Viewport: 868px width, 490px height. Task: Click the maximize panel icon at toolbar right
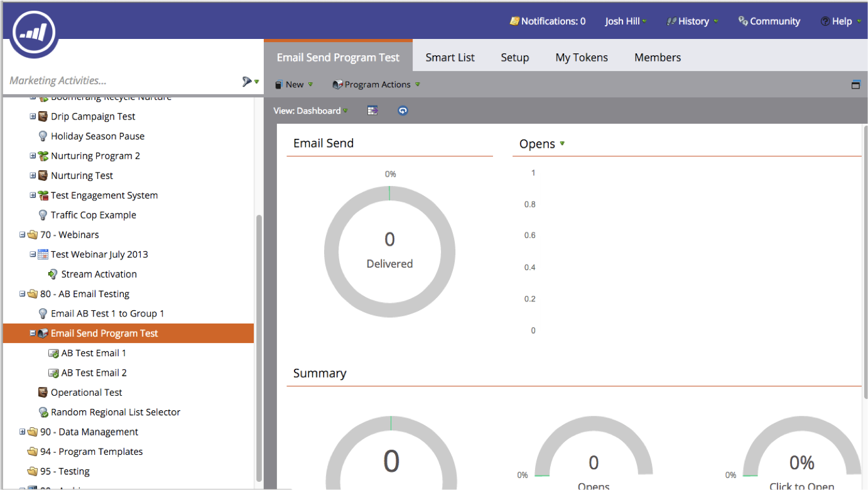855,85
